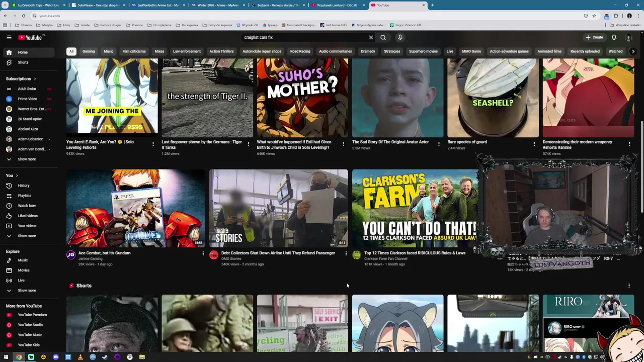Open options menu for Debt Collectors video

pos(346,254)
